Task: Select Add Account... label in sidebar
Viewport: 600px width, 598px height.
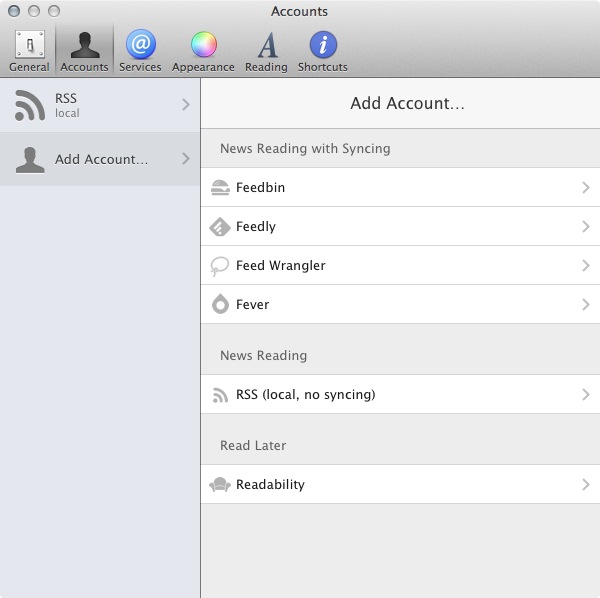Action: pyautogui.click(x=101, y=160)
